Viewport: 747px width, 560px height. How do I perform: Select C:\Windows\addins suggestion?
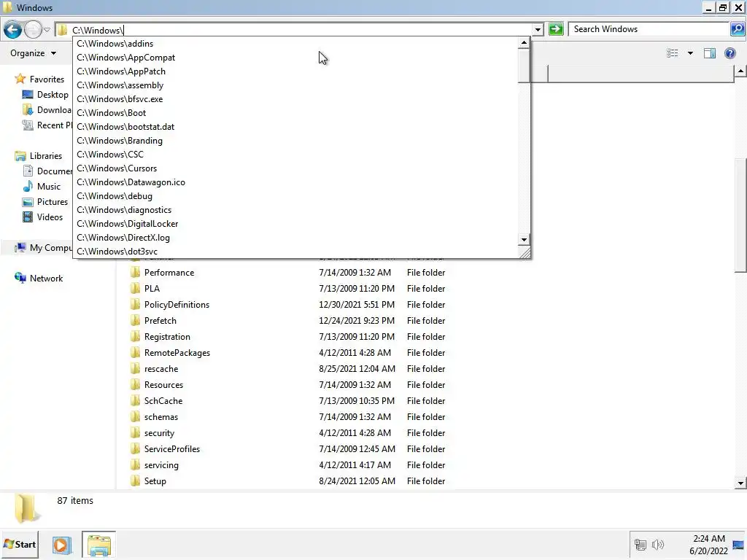[295, 43]
